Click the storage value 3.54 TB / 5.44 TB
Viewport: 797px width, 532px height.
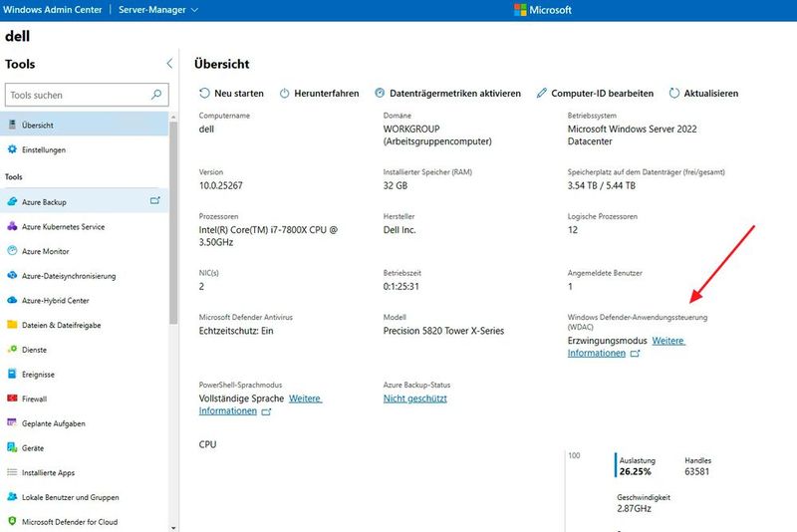(x=602, y=185)
